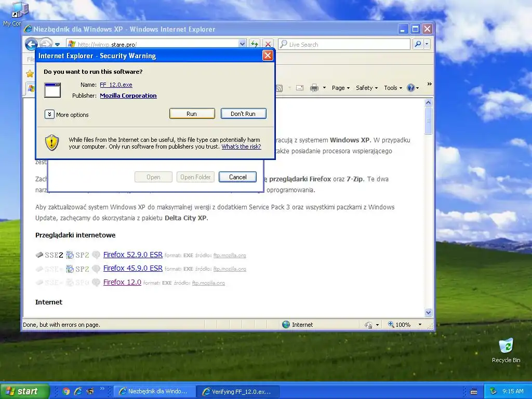The height and width of the screenshot is (399, 532).
Task: Click the Don't Run button
Action: point(243,114)
